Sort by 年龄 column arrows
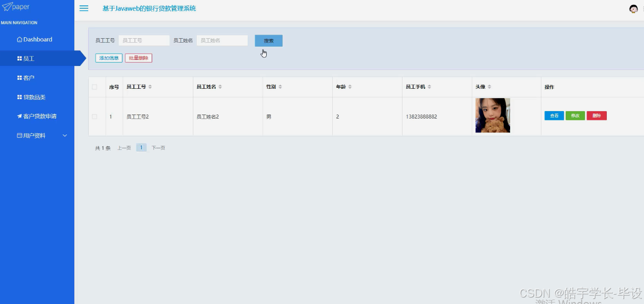 [x=350, y=87]
